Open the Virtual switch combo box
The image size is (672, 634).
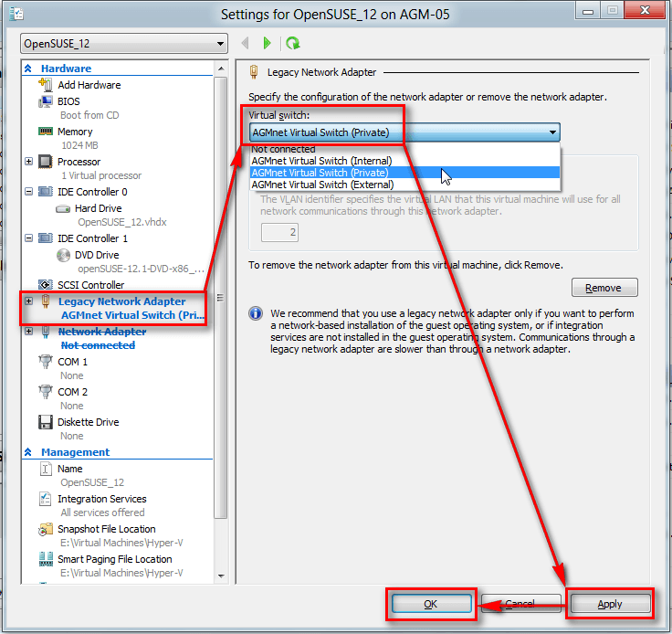(404, 132)
